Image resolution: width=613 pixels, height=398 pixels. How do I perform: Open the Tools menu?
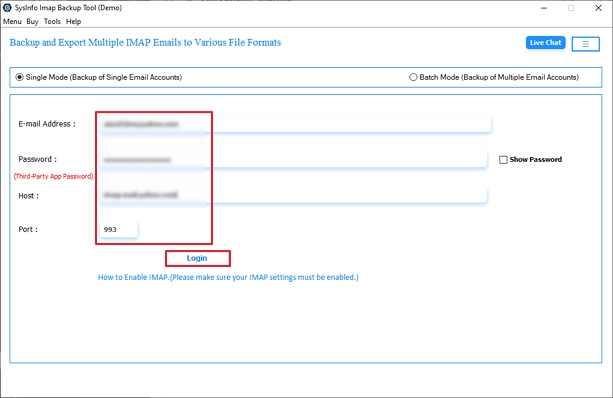point(52,22)
